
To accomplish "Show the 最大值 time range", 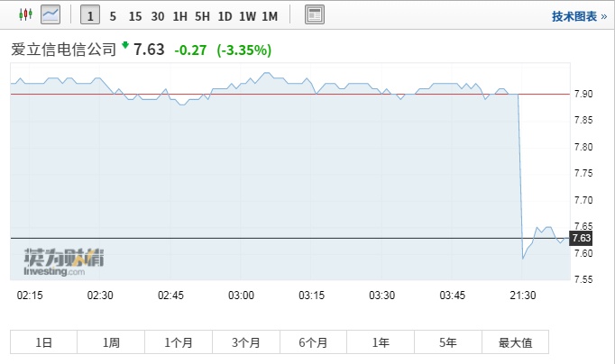I will tap(515, 342).
